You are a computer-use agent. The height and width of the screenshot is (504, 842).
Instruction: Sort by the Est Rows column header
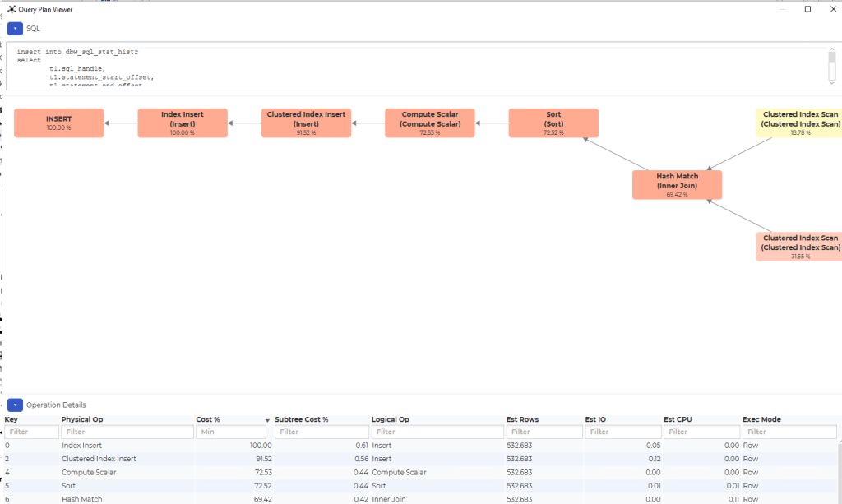[522, 419]
